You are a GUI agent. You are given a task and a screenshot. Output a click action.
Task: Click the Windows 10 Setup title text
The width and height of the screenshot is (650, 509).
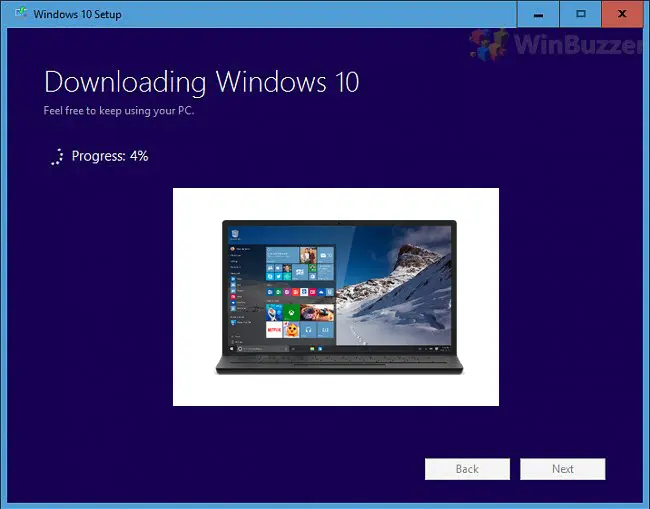[80, 15]
